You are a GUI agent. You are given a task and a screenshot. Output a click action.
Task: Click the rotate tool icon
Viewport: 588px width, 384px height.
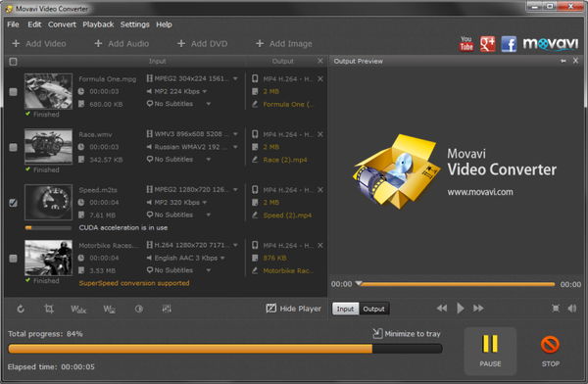21,309
